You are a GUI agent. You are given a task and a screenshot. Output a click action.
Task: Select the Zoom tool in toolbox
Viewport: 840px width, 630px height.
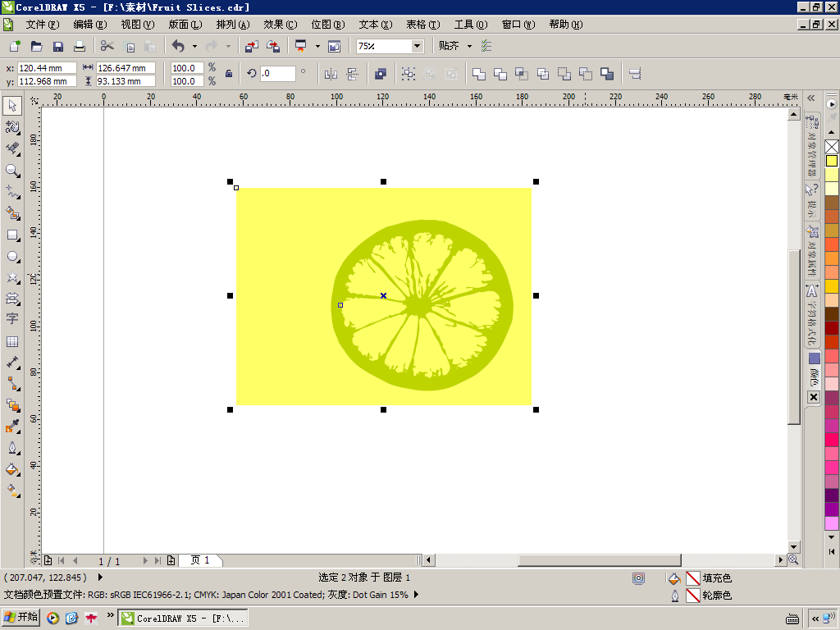click(x=12, y=171)
